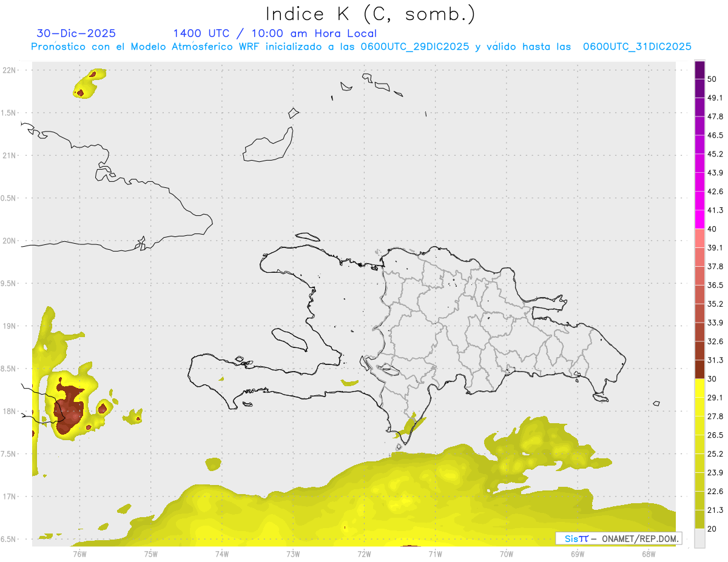Select the date label "30-Dic-2025"
Viewport: 728px width, 562px height.
(76, 33)
